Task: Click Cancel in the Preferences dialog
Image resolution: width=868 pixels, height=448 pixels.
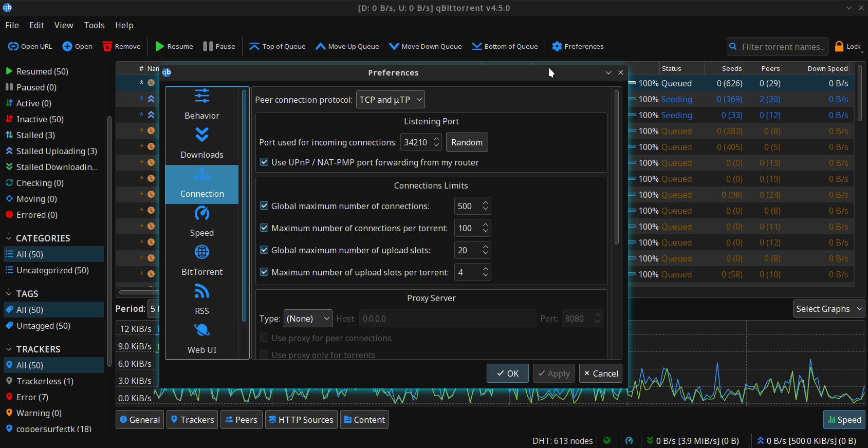Action: click(x=601, y=374)
